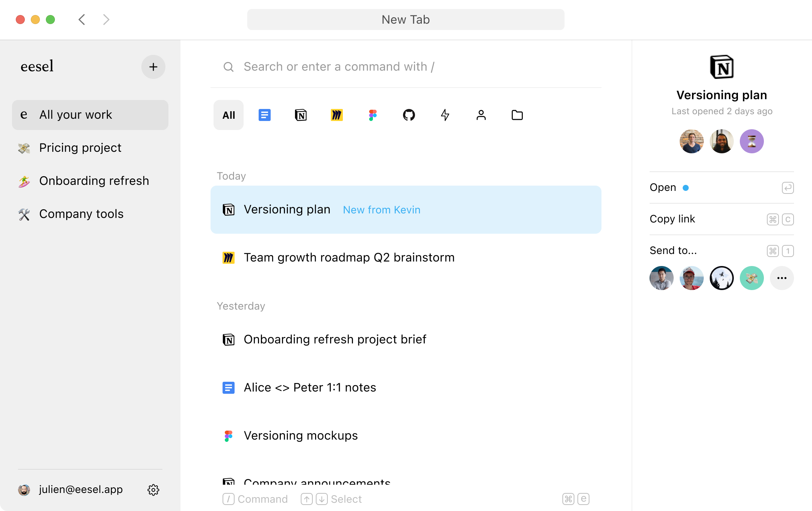Click the Command hint at bottom

point(255,499)
